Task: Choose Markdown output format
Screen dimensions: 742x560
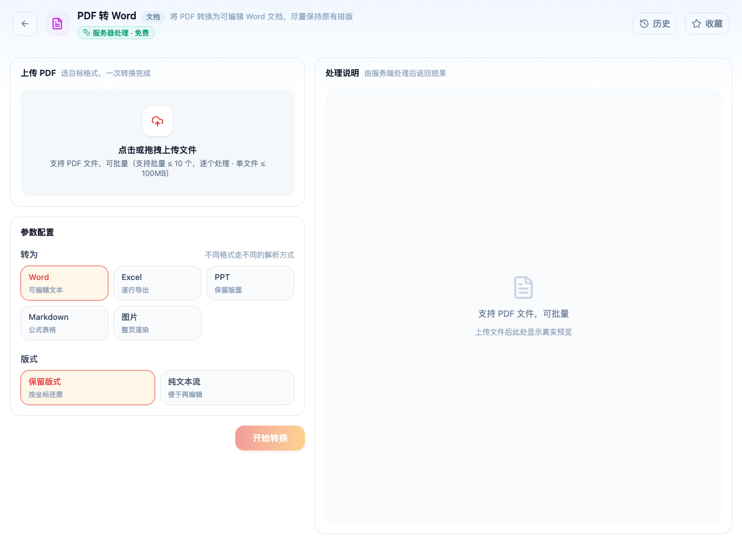Action: (x=64, y=322)
